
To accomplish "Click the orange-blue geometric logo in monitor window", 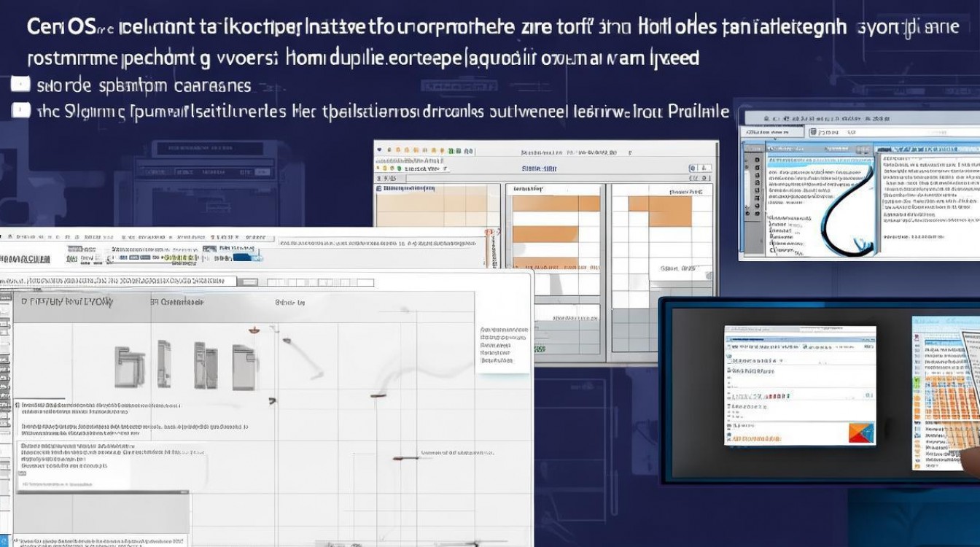I will coord(861,432).
